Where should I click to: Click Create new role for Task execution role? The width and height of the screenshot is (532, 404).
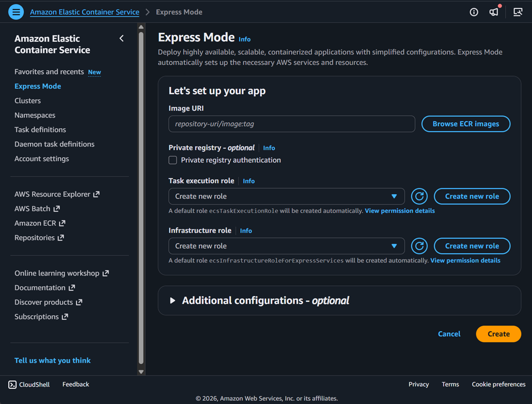[472, 196]
